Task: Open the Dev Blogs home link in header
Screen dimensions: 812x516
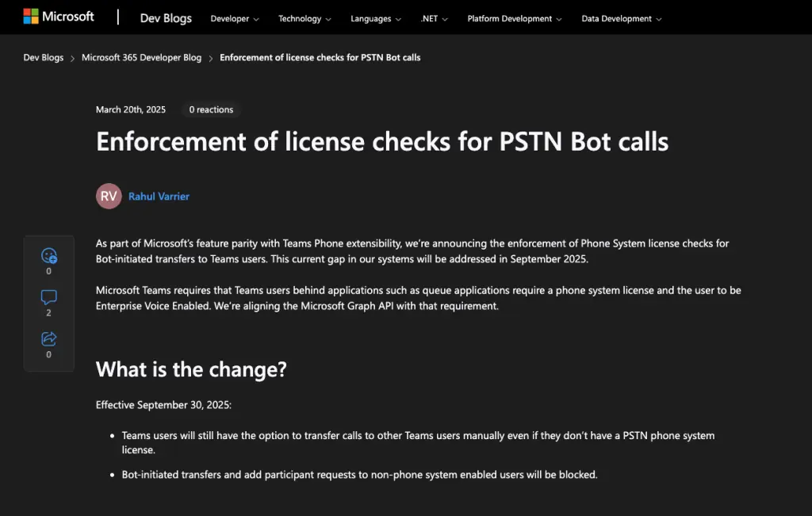Action: (x=166, y=18)
